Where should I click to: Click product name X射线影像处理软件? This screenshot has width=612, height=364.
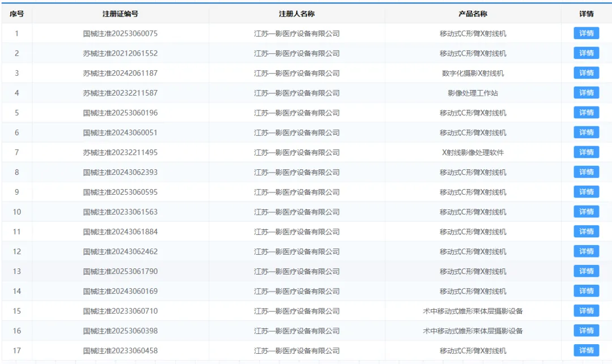[x=473, y=153]
